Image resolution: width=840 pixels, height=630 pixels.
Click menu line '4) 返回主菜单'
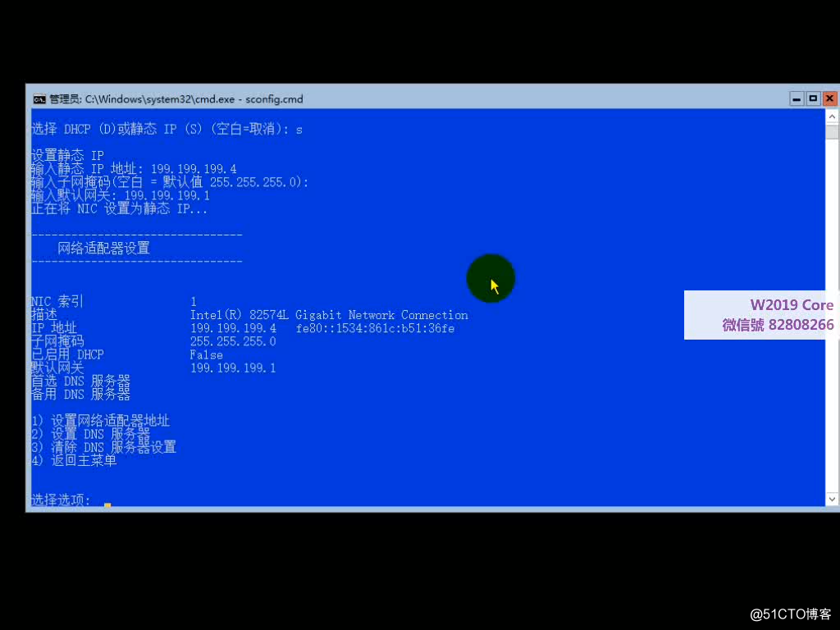click(x=74, y=460)
